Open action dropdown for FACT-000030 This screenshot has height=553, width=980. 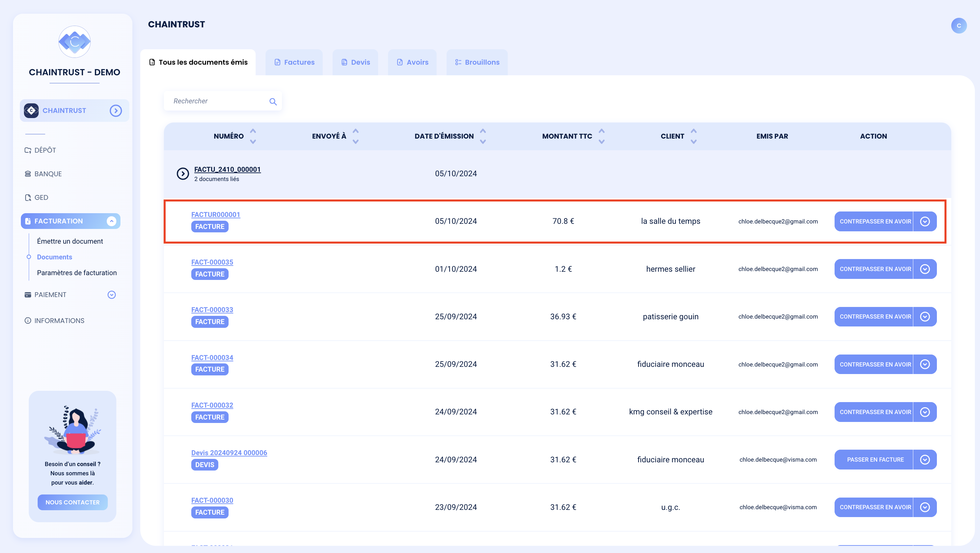pyautogui.click(x=925, y=507)
